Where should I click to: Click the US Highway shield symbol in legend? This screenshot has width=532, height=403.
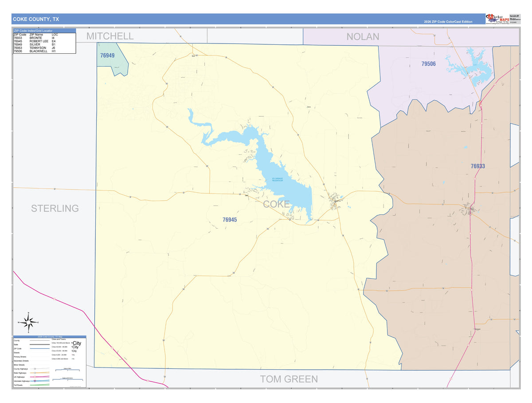pos(35,377)
